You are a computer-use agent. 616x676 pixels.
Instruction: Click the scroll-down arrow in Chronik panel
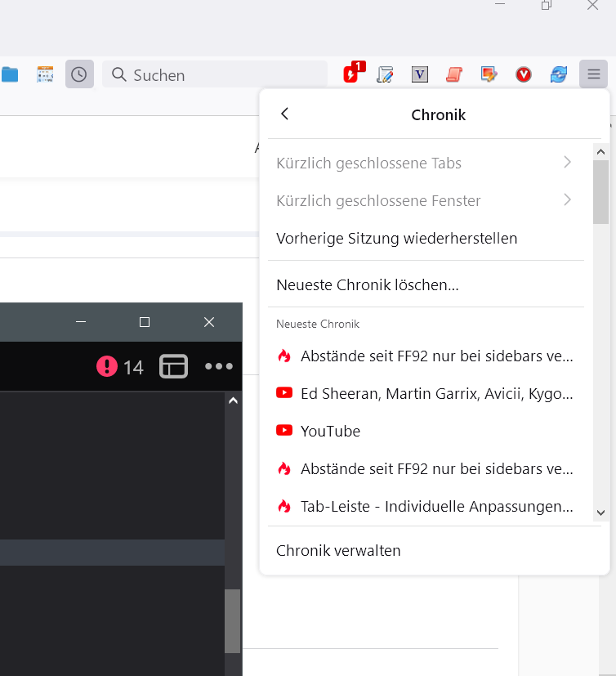(x=600, y=513)
